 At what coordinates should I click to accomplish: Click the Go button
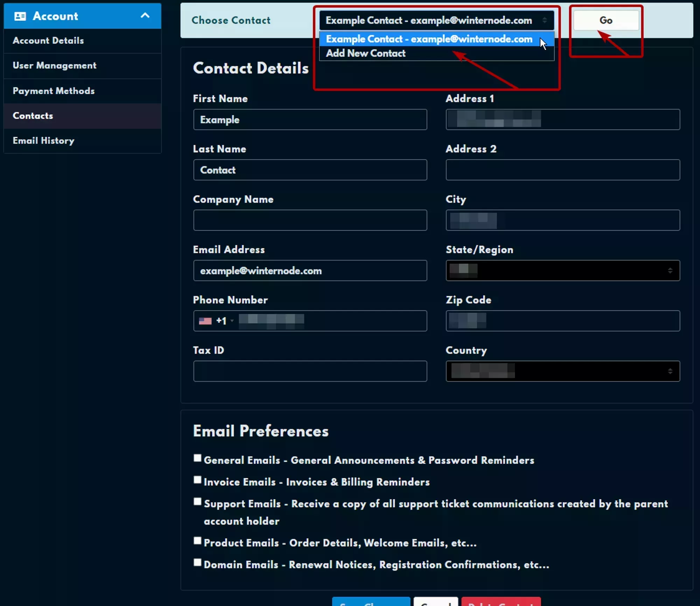606,20
